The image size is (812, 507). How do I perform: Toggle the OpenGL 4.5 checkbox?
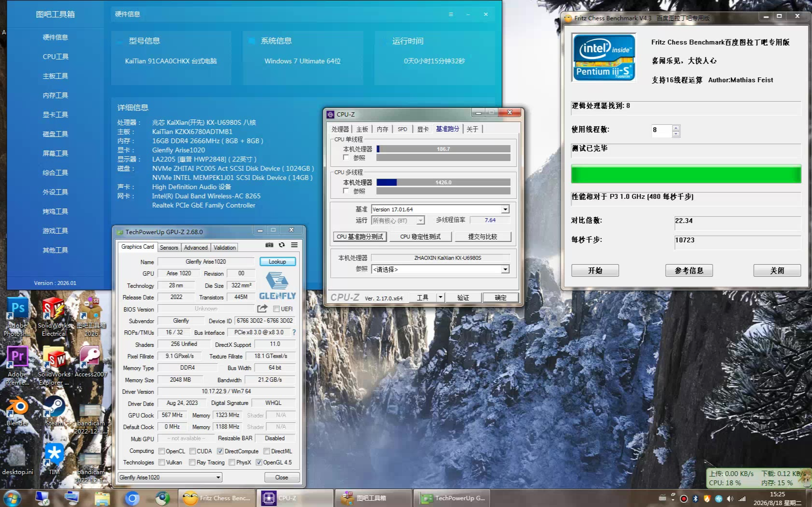(259, 462)
